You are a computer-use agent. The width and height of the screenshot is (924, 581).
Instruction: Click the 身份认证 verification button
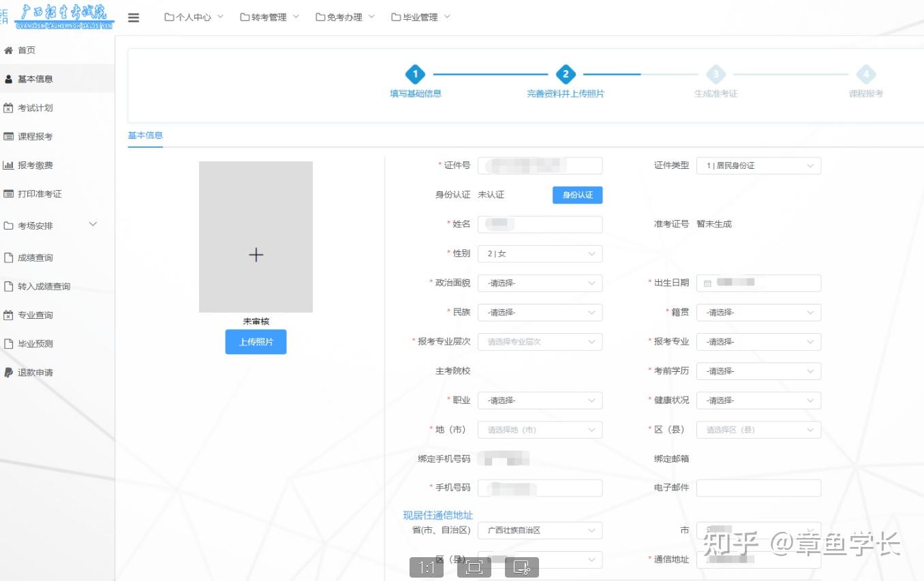(577, 195)
